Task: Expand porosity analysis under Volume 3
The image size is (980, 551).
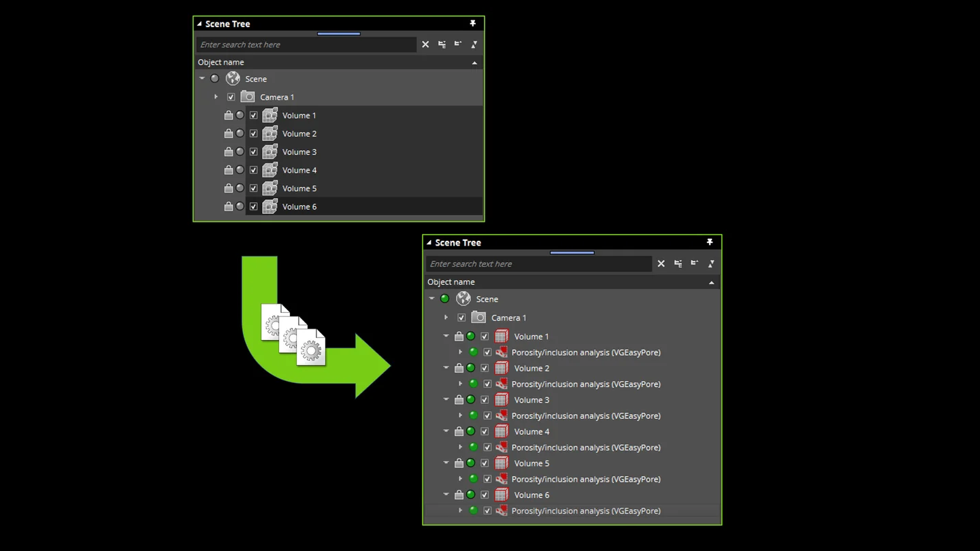Action: [461, 416]
